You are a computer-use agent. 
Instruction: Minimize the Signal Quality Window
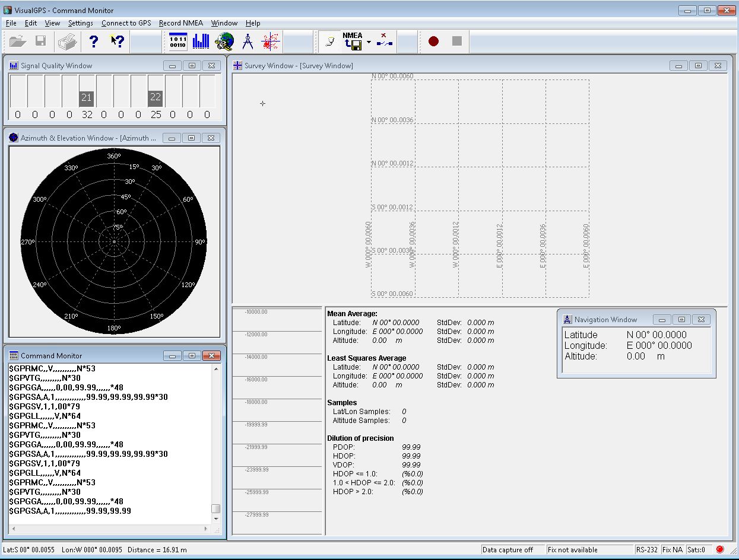point(172,66)
